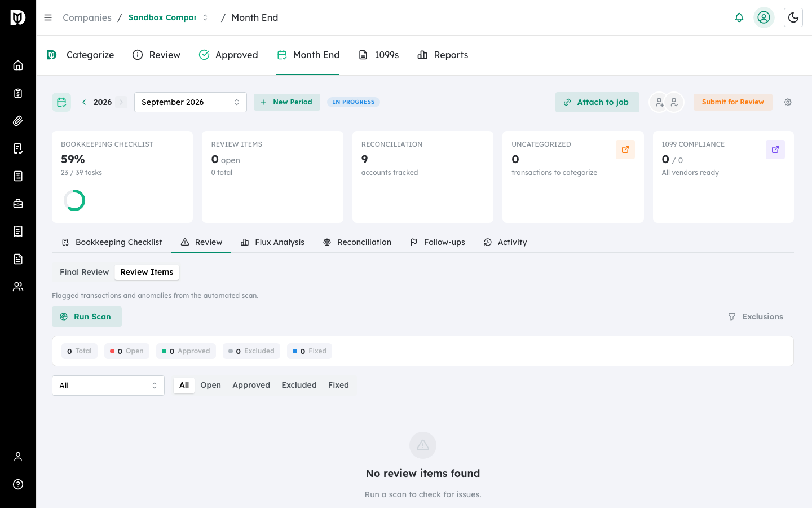812x508 pixels.
Task: Expand the Sandbox Company selector
Action: (169, 17)
